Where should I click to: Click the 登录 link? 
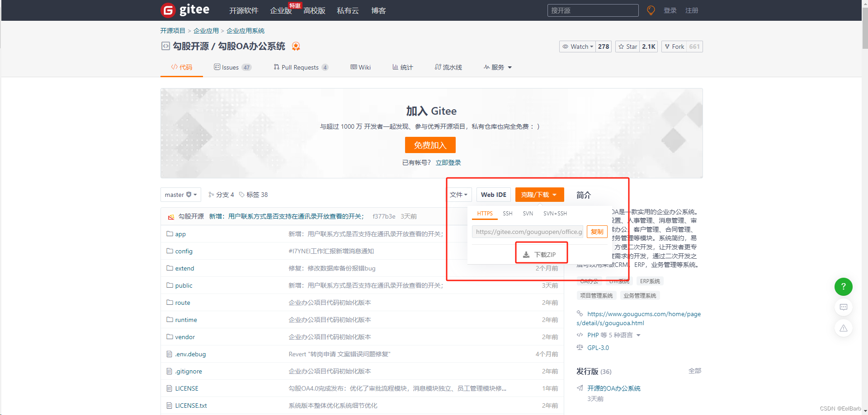[x=670, y=10]
